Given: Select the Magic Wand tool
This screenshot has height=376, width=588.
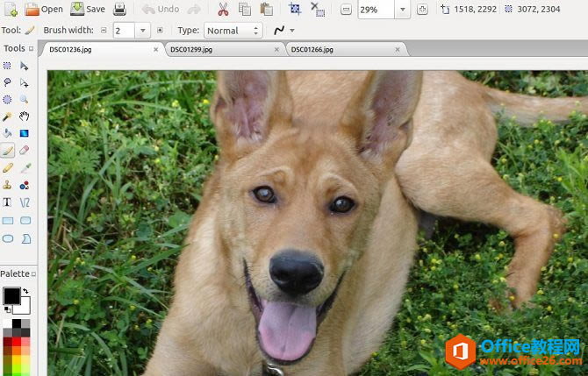Looking at the screenshot, I should (x=7, y=117).
